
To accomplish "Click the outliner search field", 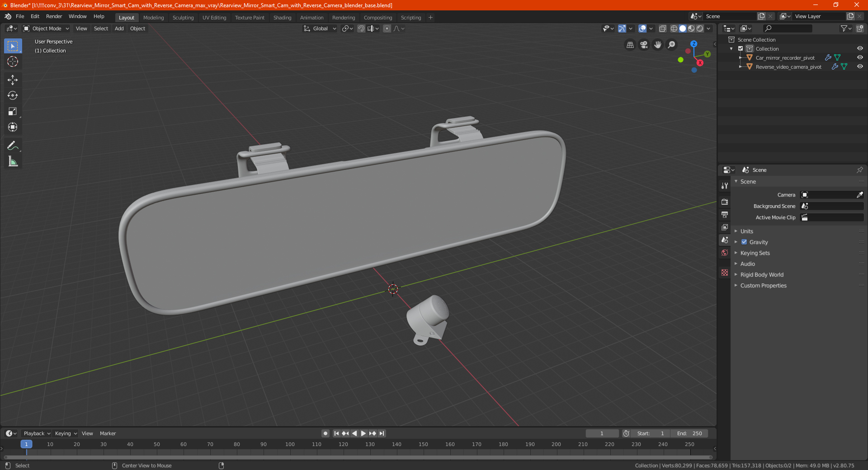I will point(787,28).
